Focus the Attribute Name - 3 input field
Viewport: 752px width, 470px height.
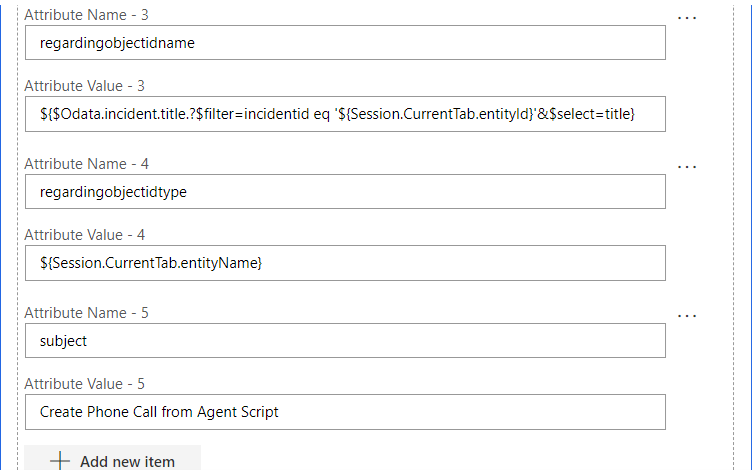[345, 43]
